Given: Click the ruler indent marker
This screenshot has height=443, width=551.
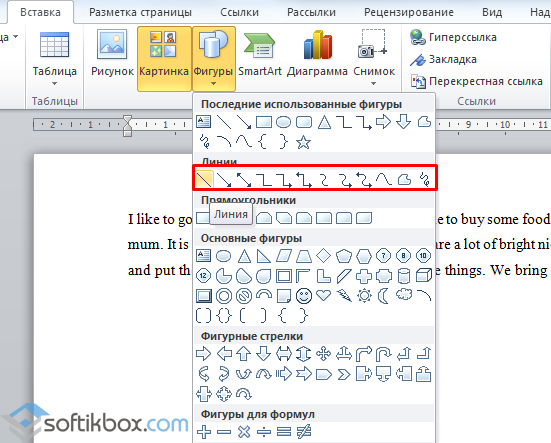Looking at the screenshot, I should (127, 125).
